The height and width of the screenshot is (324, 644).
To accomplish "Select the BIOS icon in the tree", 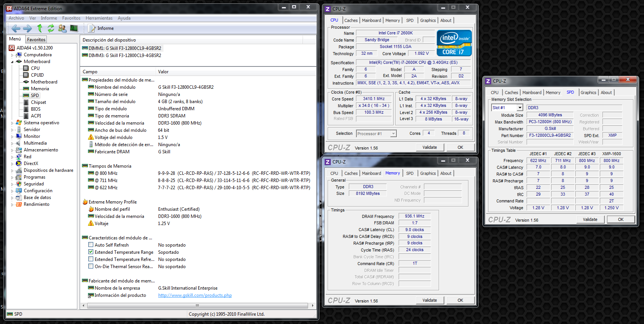I will click(x=26, y=109).
